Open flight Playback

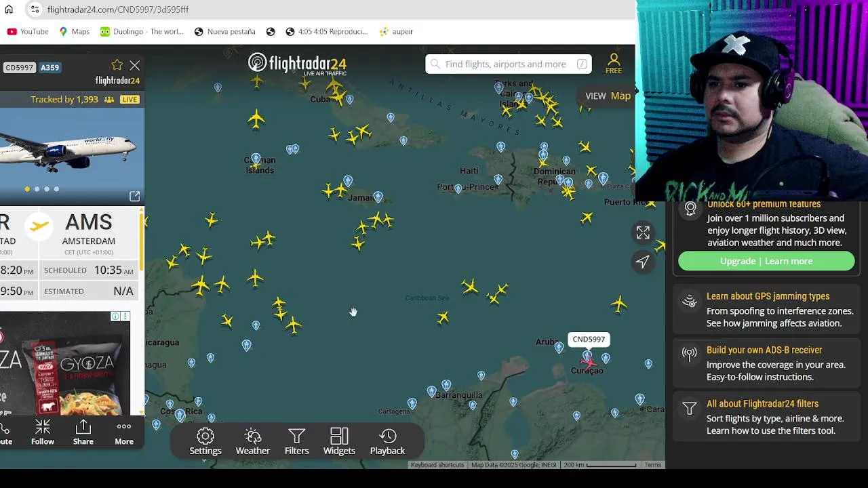tap(387, 442)
